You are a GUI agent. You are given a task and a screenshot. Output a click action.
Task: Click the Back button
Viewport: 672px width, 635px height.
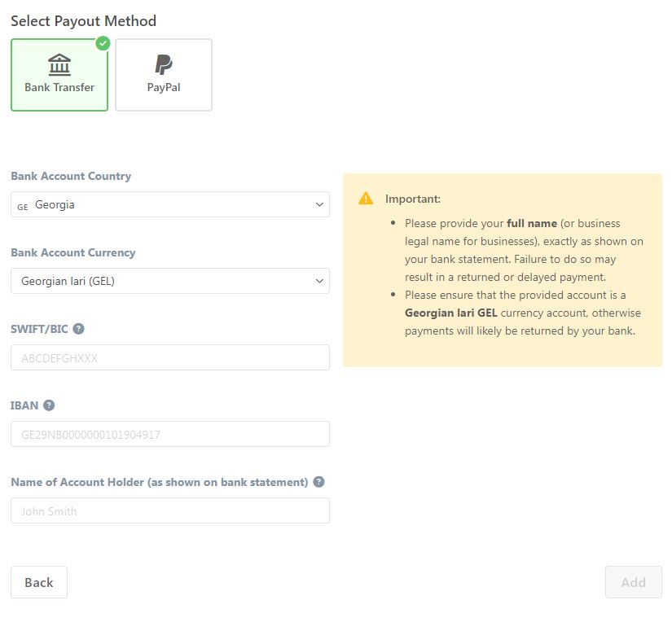coord(39,582)
